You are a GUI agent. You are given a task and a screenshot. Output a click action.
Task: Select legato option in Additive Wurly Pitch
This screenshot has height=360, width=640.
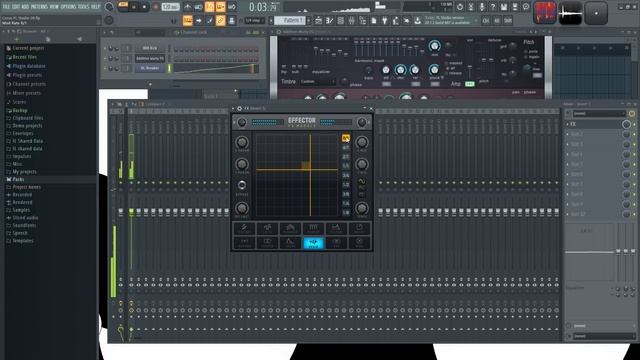532,57
